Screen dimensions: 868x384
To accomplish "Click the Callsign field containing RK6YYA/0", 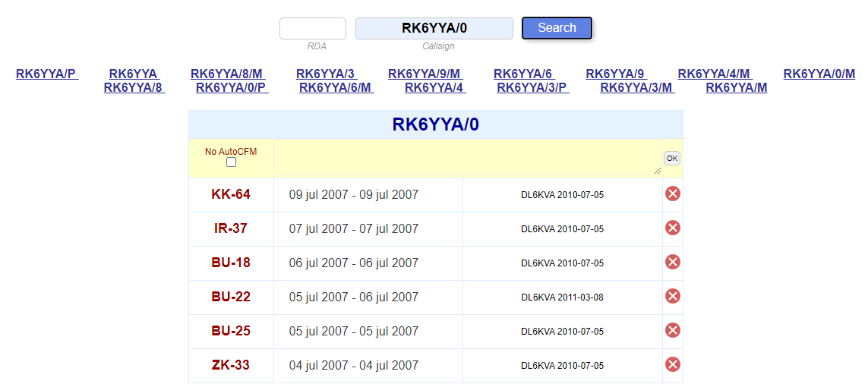I will coord(434,29).
